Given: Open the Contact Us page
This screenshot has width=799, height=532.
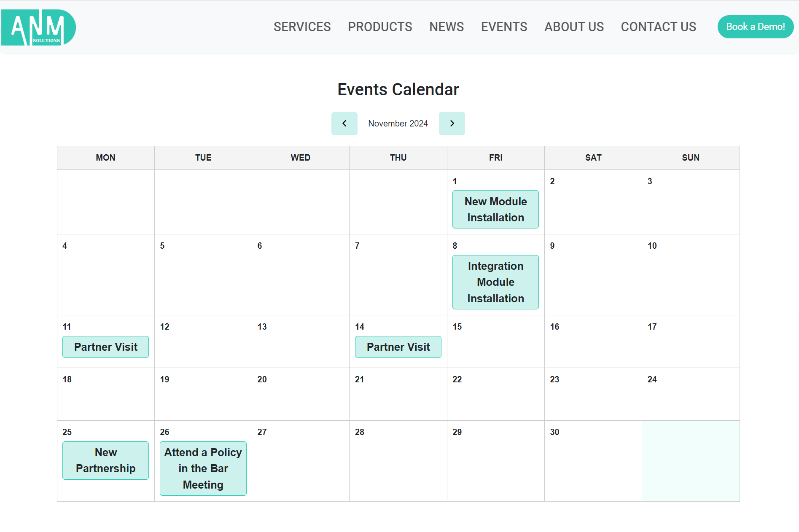Looking at the screenshot, I should pyautogui.click(x=658, y=27).
